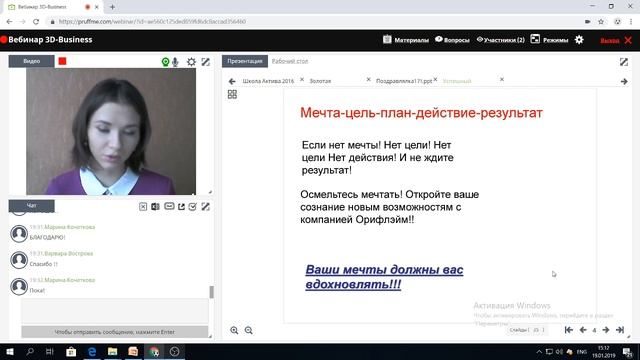640x360 pixels.
Task: Open File Explorer from the taskbar
Action: 112,351
